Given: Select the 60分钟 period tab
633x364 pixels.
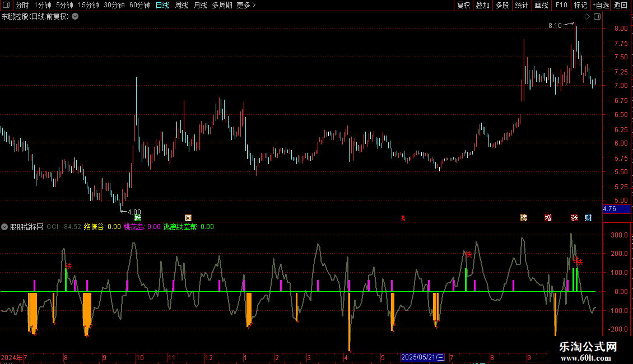Looking at the screenshot, I should tap(139, 5).
